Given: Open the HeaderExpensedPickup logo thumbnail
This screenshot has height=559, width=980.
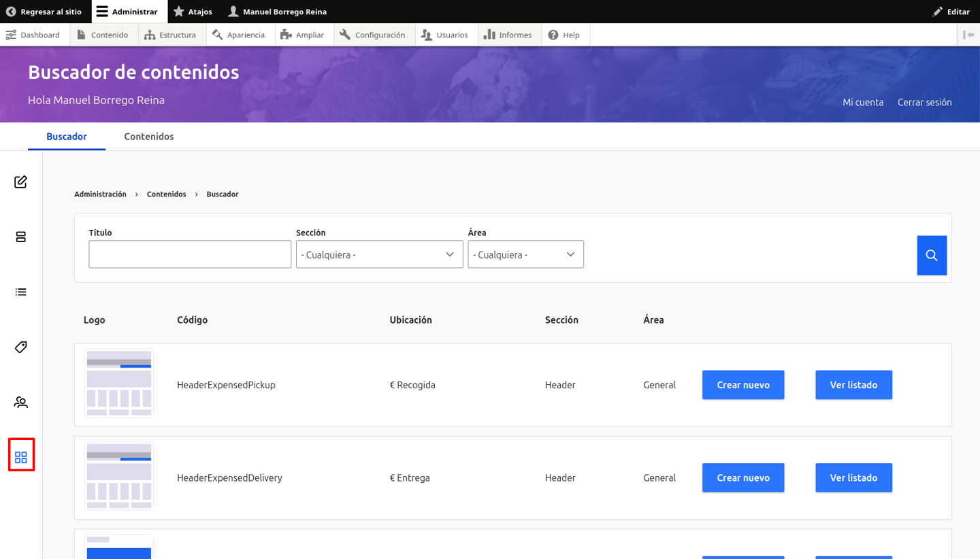Looking at the screenshot, I should [119, 384].
